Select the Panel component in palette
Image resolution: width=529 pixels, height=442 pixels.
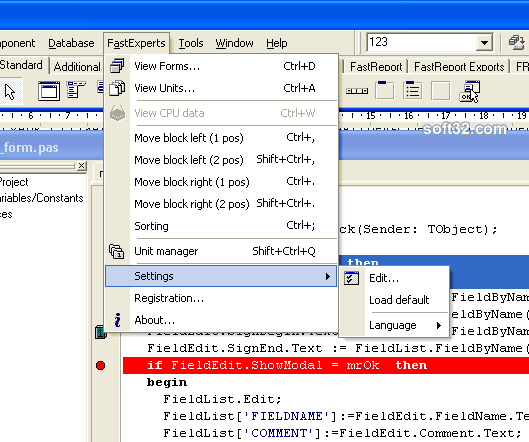441,91
